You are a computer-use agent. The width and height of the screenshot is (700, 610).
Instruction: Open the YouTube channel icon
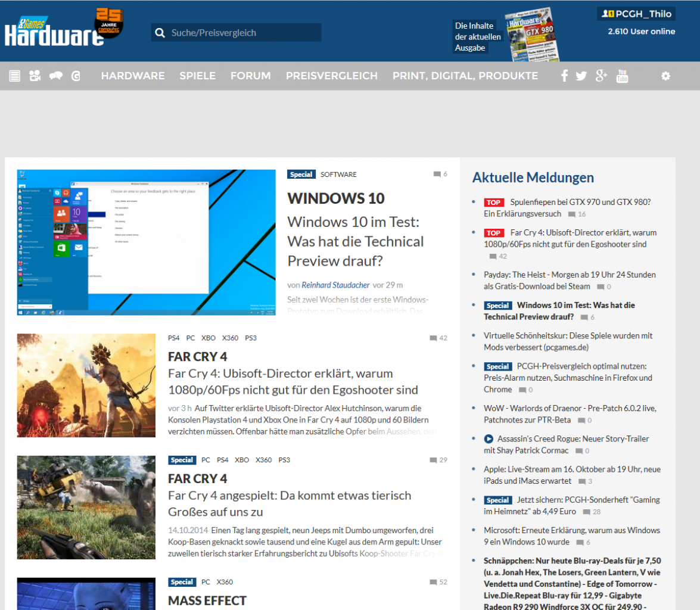(622, 76)
